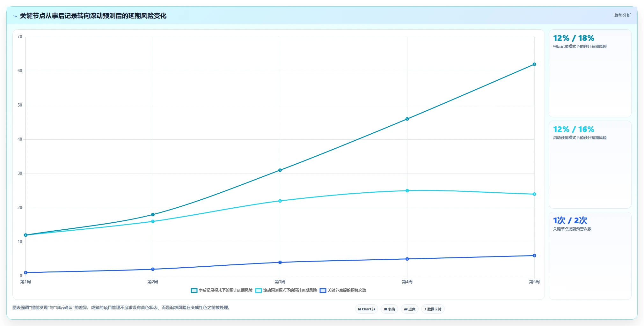Toggle the 事后记录模式下的预计延期风险 legend swatch

194,290
